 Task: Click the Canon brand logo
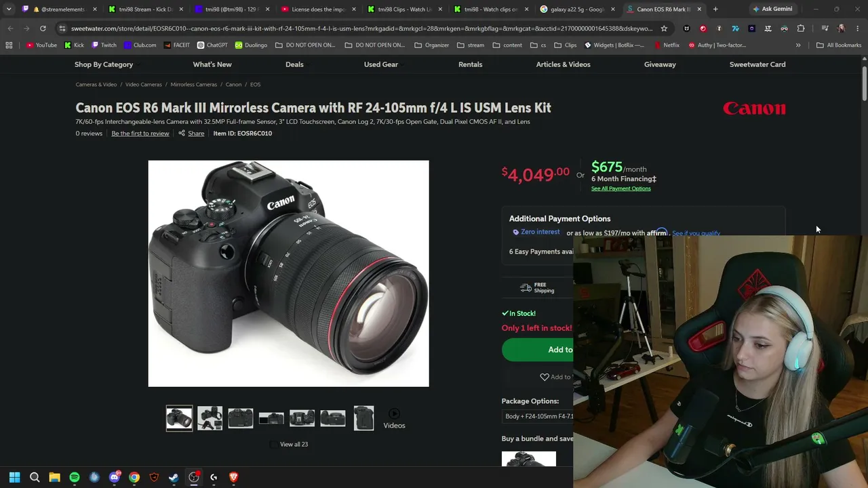click(754, 108)
